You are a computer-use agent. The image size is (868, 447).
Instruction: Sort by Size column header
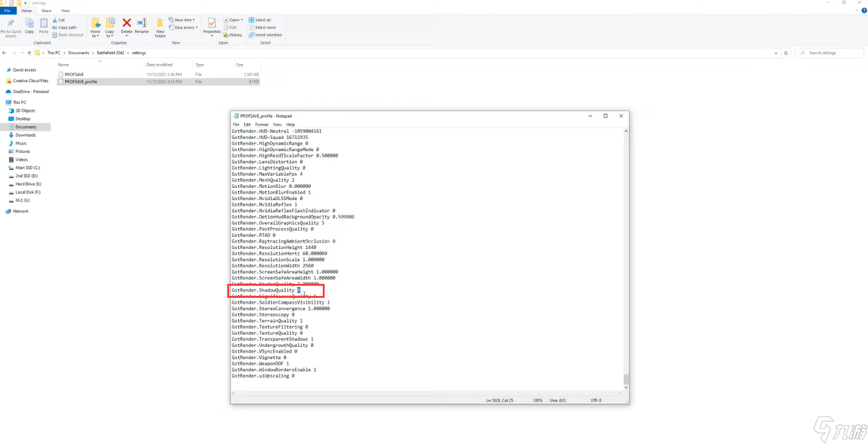(x=240, y=65)
